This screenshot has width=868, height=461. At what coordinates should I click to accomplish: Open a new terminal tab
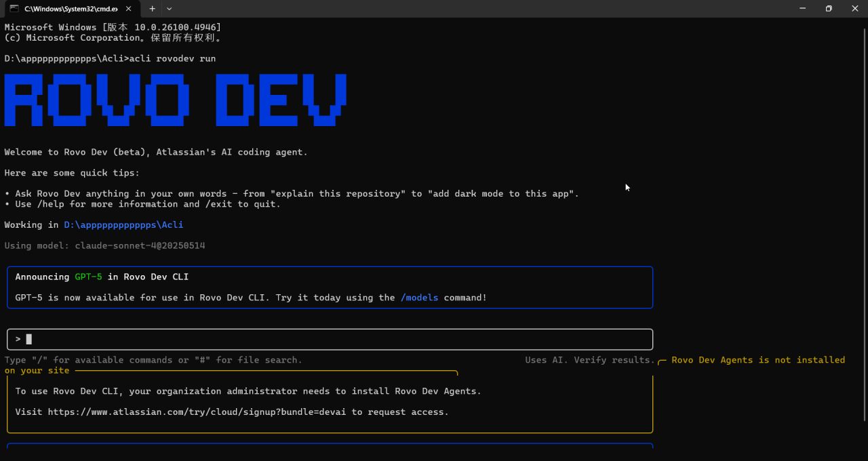[152, 9]
